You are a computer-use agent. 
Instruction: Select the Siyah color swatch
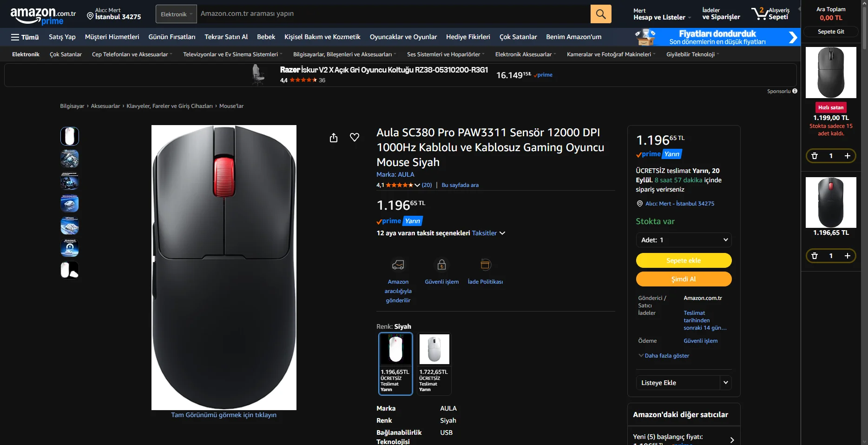point(395,364)
